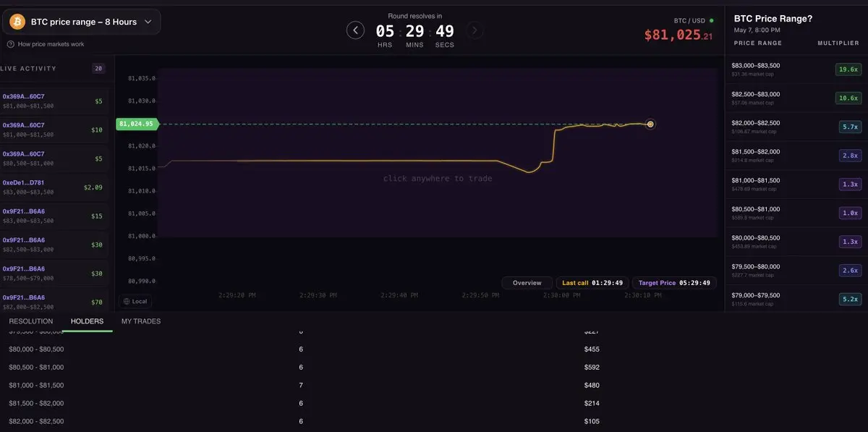Click the $81,500 - $82,000 holders table row
Viewport: 868px width, 432px height.
point(434,403)
